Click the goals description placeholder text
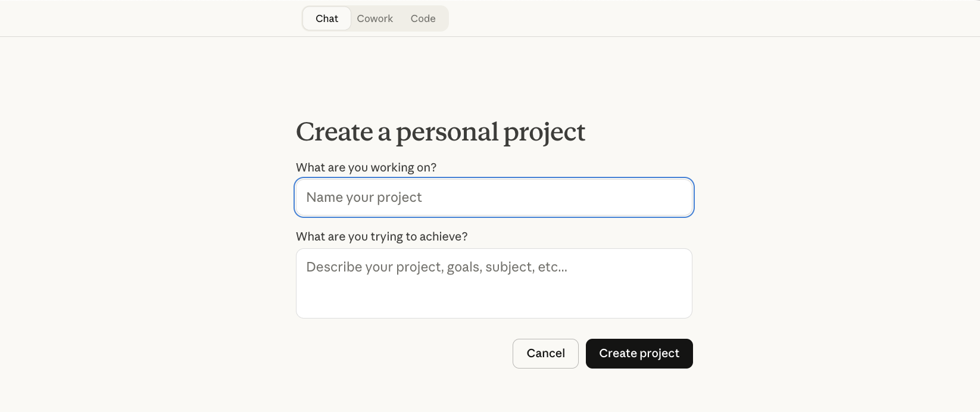 pyautogui.click(x=436, y=267)
